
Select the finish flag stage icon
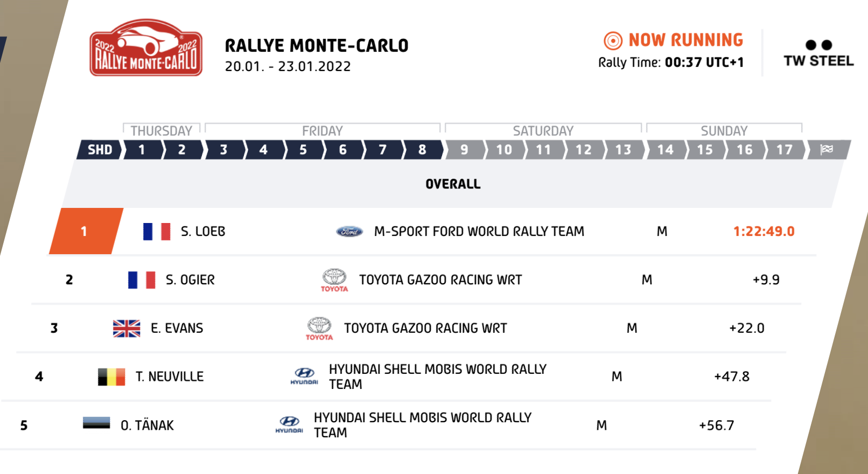[827, 149]
